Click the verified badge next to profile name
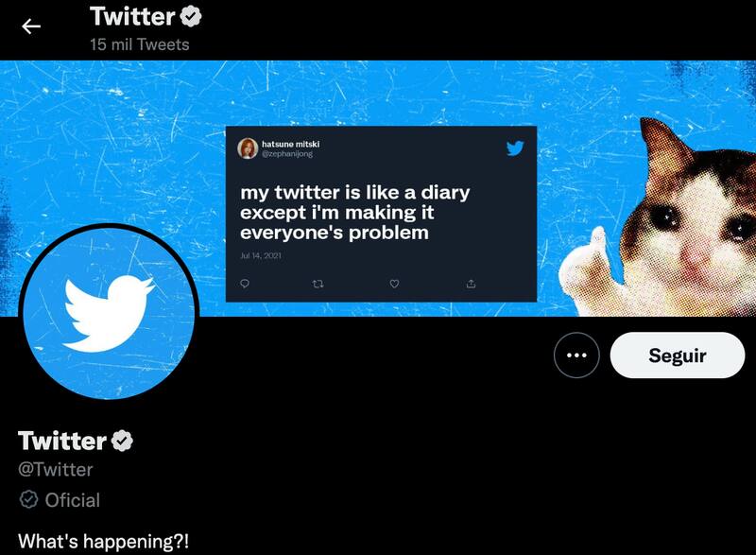756x555 pixels. tap(122, 441)
